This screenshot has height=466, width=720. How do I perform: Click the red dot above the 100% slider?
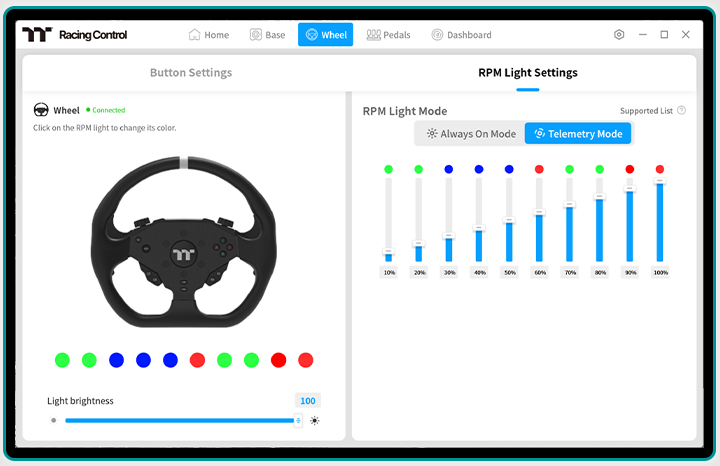[x=660, y=169]
